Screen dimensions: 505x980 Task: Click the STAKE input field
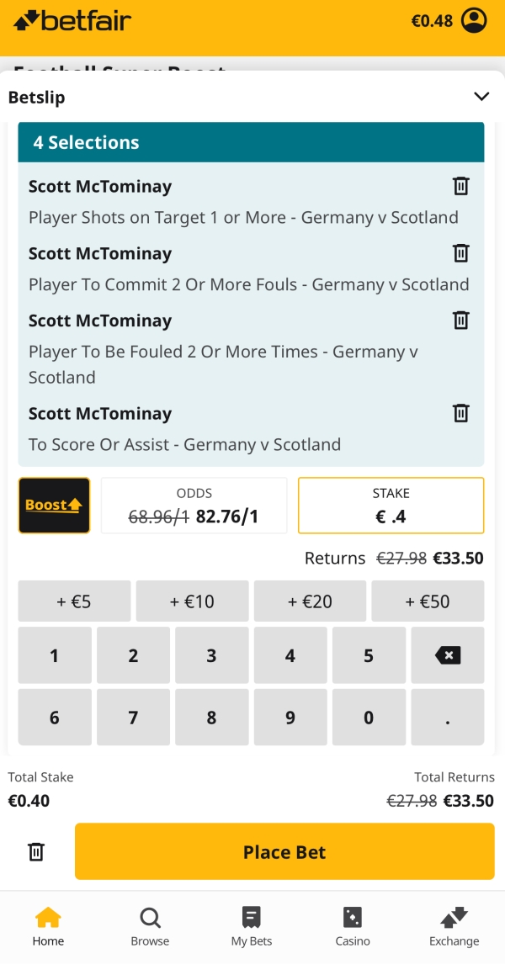391,505
